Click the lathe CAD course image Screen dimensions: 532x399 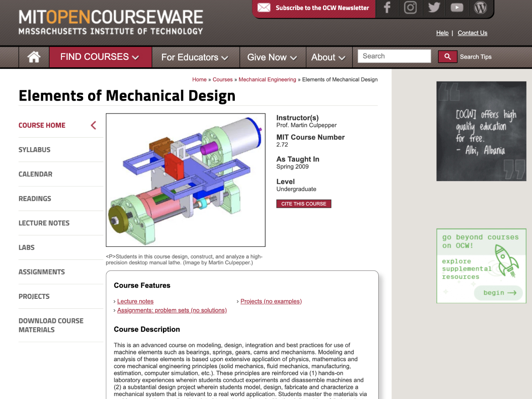(x=186, y=180)
